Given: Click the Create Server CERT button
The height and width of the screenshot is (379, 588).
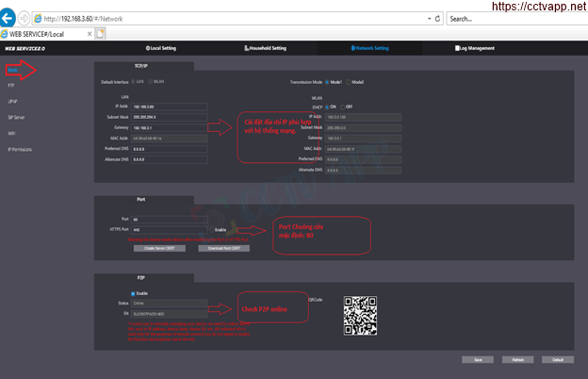Looking at the screenshot, I should click(159, 248).
